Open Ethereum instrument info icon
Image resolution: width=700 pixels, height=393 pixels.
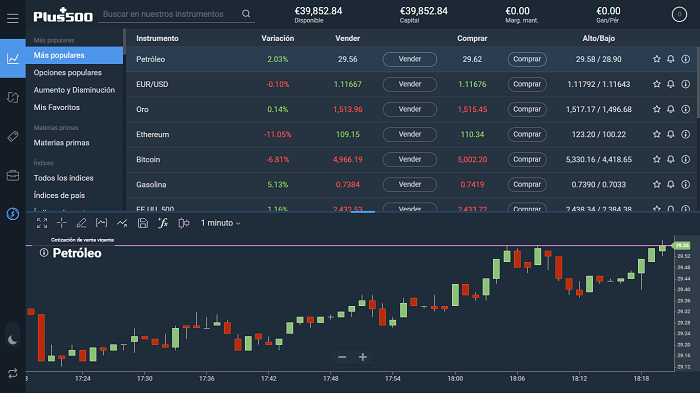pyautogui.click(x=685, y=134)
